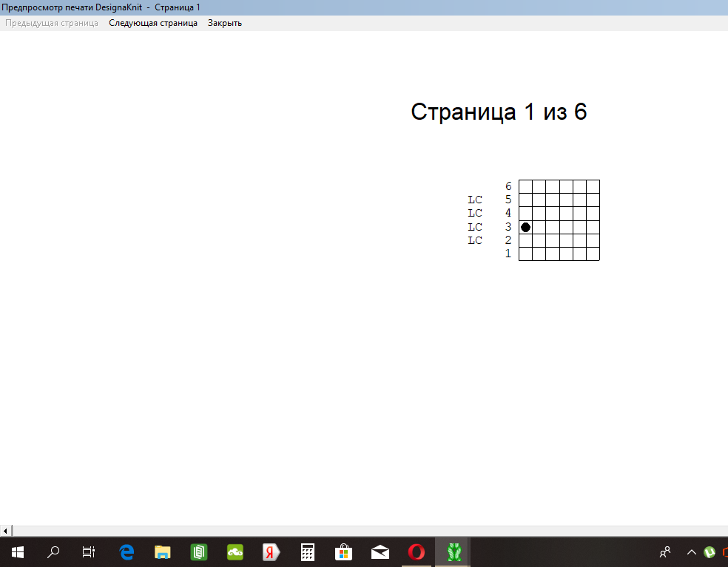728x567 pixels.
Task: Click the DesignaKnit taskbar icon
Action: 453,552
